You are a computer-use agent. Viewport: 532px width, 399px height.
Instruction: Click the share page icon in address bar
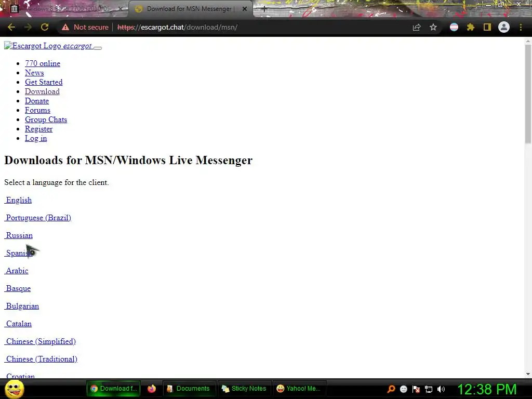tap(417, 27)
